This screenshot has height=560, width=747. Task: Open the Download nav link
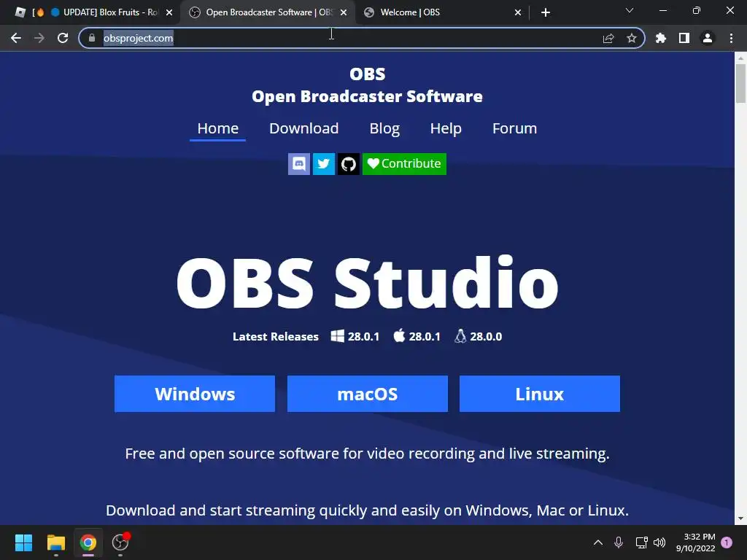point(304,128)
